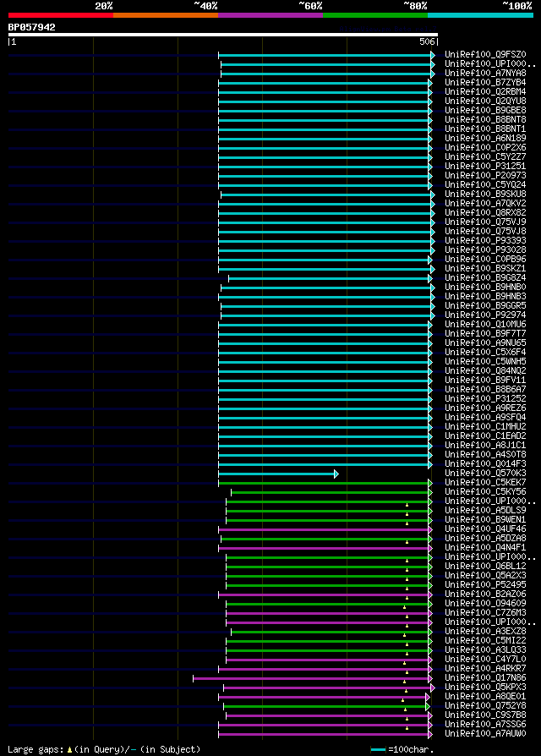Image resolution: width=541 pixels, height=756 pixels.
Task: Select the UniRef100_B9SKU8 hit label
Action: (485, 194)
